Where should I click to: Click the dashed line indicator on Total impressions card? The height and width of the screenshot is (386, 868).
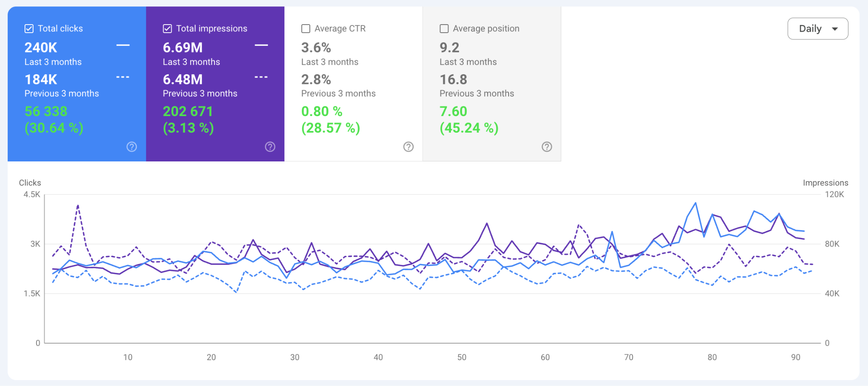click(x=262, y=77)
